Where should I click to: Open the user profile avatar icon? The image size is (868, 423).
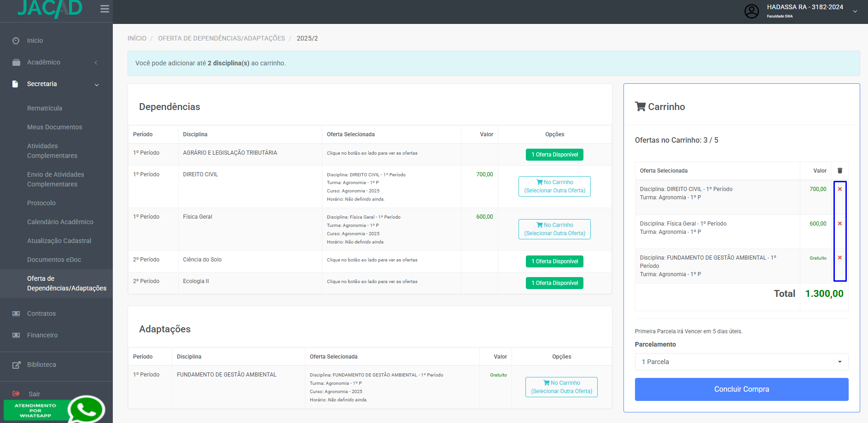[751, 11]
